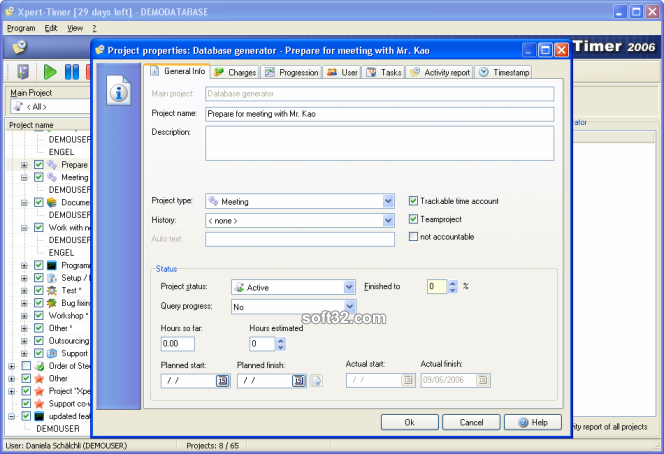
Task: Click the Support first-aid icon in tree
Action: click(52, 353)
